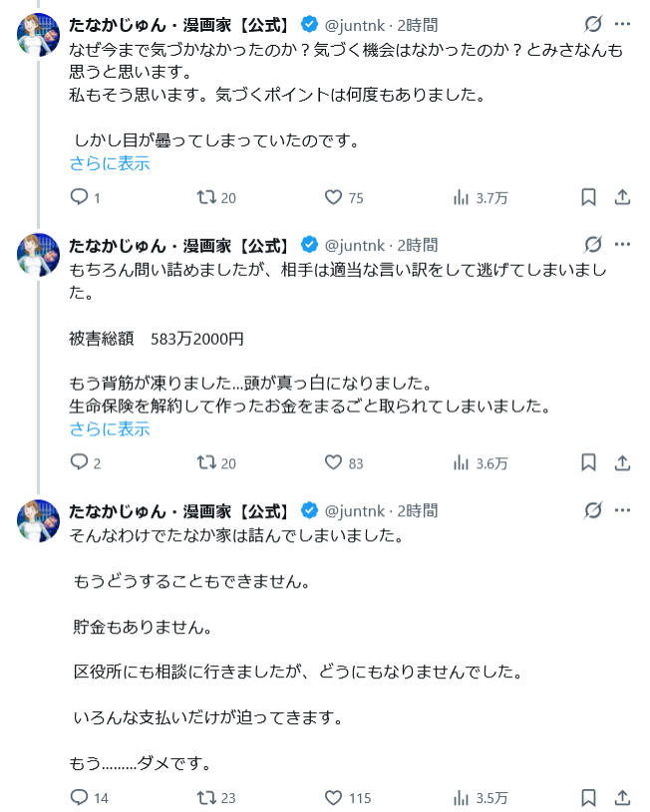Open more options on the last tweet
Screen dimensions: 650x812
point(622,511)
